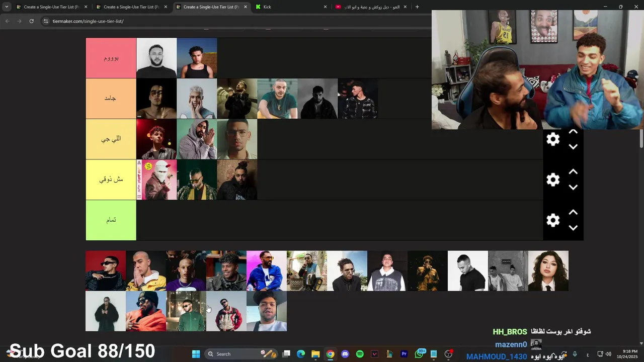Open Notepad from taskbar
The image size is (644, 362).
(x=434, y=354)
